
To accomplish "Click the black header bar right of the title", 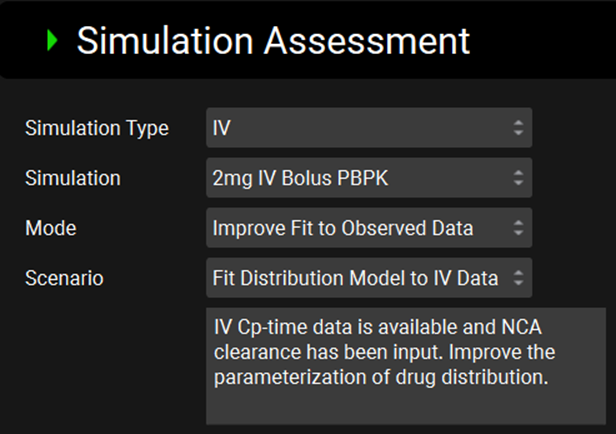I will coord(540,41).
